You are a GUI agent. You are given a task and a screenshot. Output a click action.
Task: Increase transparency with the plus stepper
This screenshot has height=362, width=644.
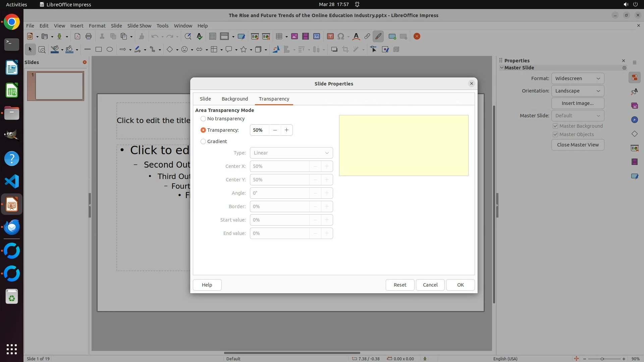[x=286, y=130]
